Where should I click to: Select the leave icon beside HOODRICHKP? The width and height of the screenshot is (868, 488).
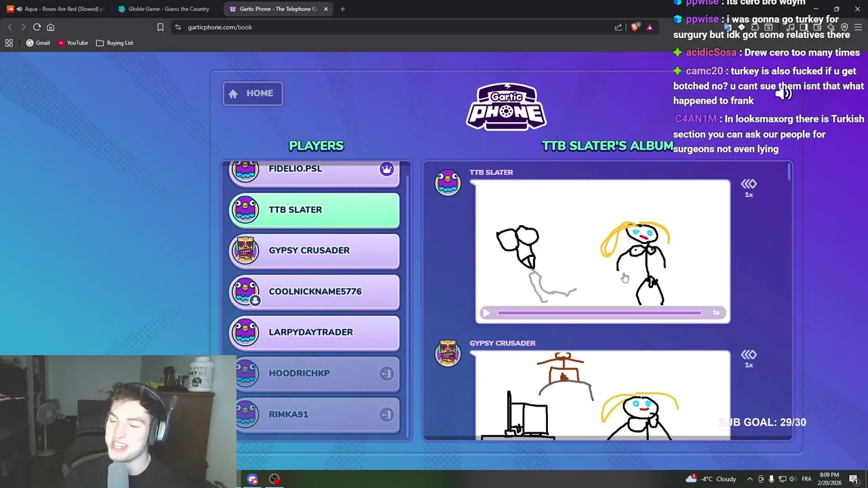[387, 373]
